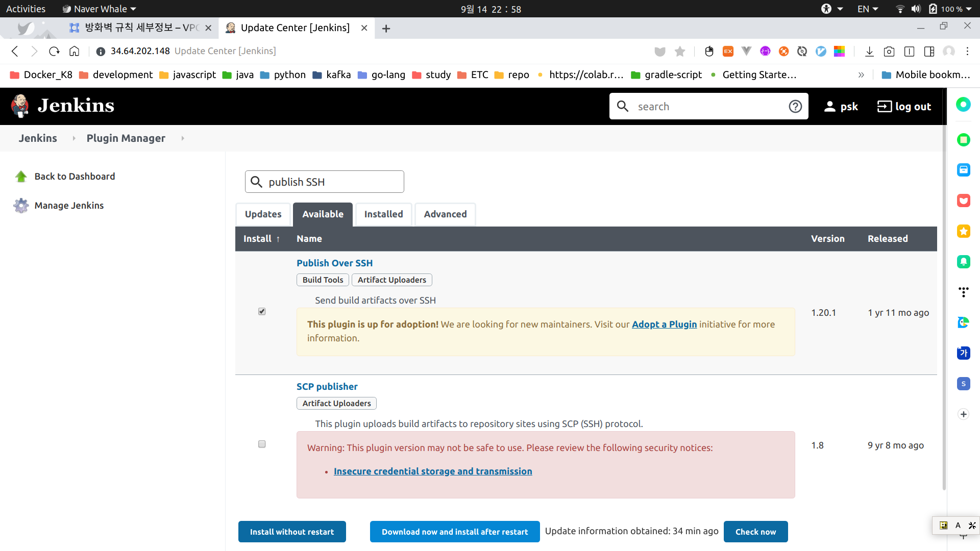Expand the Jenkins breadcrumb arrow

(74, 138)
